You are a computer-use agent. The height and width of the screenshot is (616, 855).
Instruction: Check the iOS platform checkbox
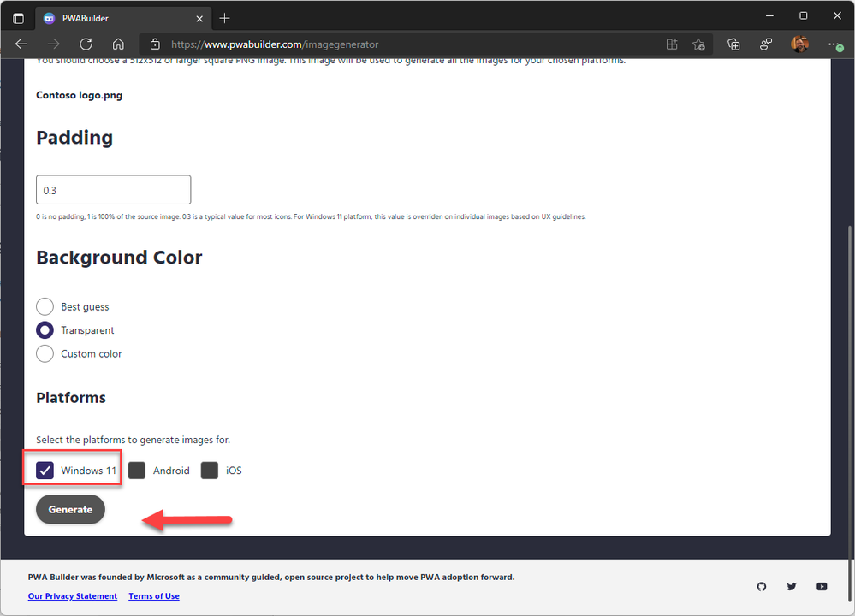click(210, 470)
